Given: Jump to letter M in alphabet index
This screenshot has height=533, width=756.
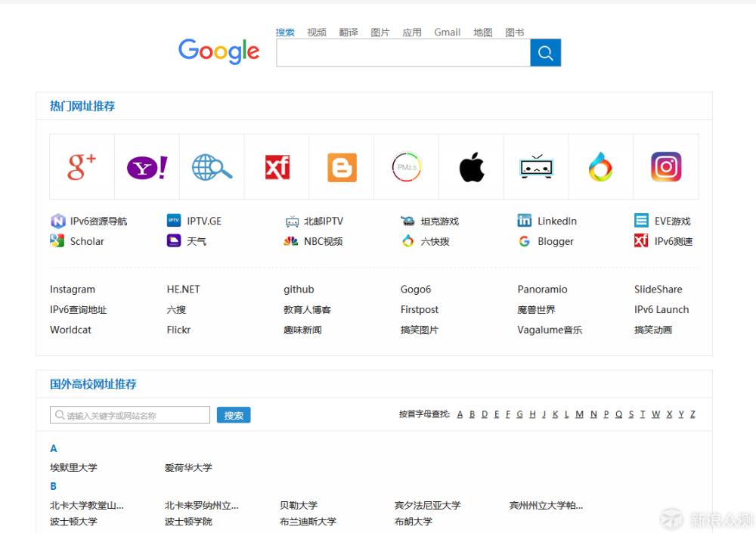Looking at the screenshot, I should [x=580, y=414].
